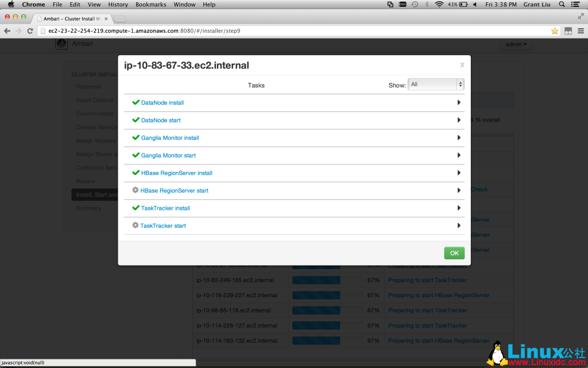588x368 pixels.
Task: Expand the HBase RegionServer start task details
Action: [458, 190]
